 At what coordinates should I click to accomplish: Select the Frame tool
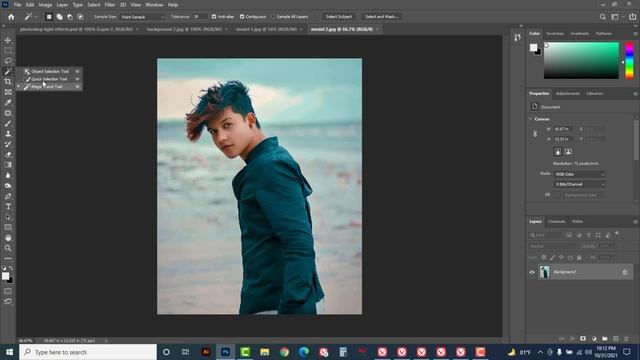click(8, 92)
